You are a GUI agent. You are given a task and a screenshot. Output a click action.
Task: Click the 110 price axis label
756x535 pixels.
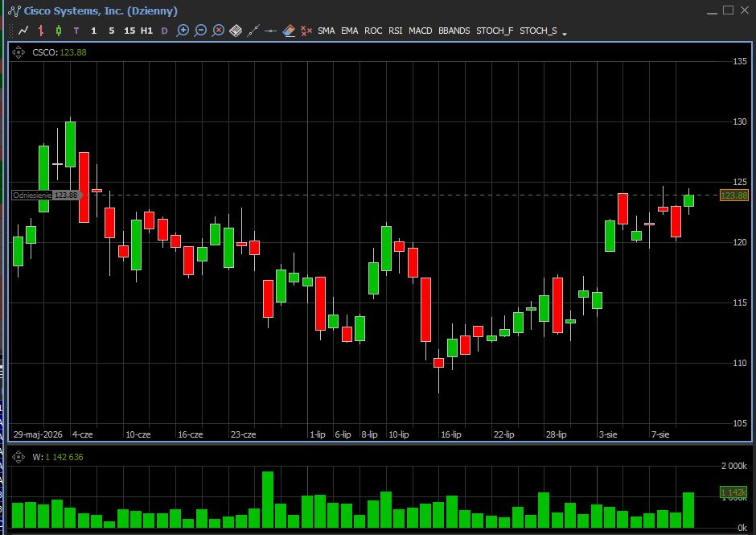pos(740,363)
